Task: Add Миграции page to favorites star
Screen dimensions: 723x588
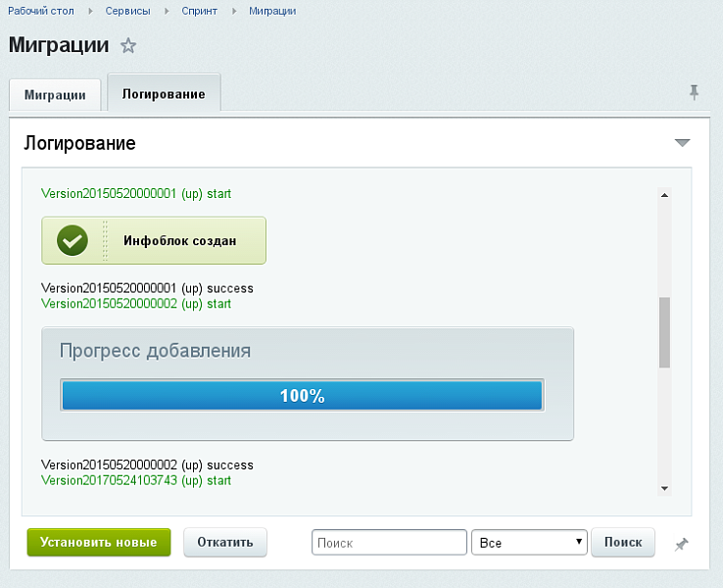Action: 128,46
